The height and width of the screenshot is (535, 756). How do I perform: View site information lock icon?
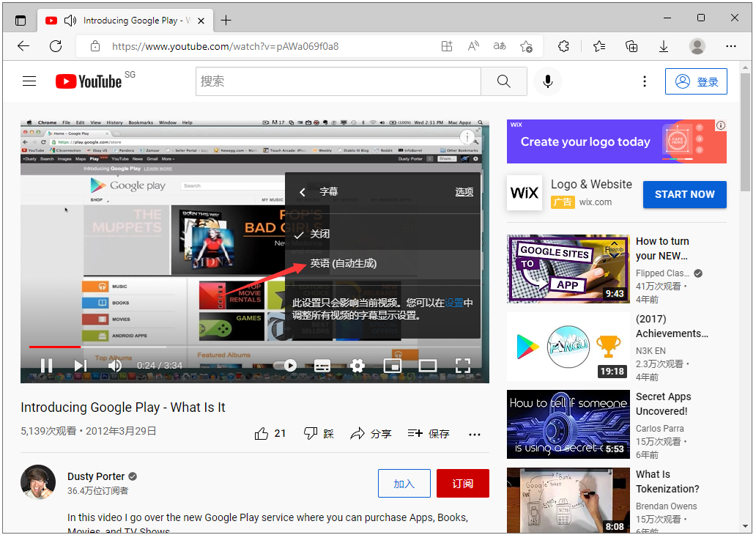(x=95, y=46)
